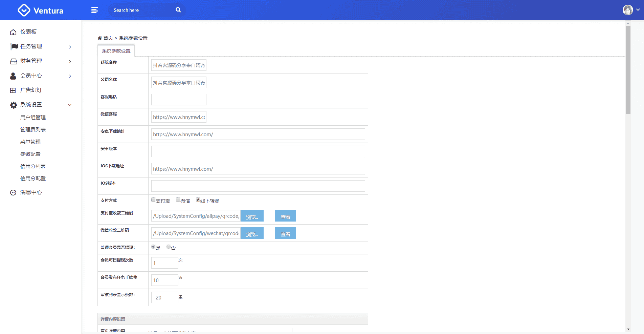
Task: Toggle the sidebar hamburger menu icon
Action: [x=95, y=10]
